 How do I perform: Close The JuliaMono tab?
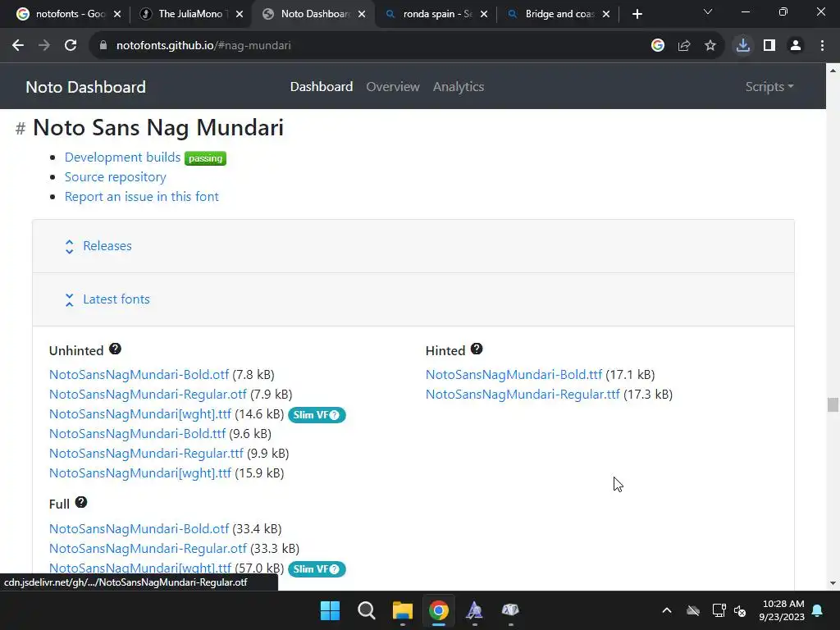pos(240,14)
